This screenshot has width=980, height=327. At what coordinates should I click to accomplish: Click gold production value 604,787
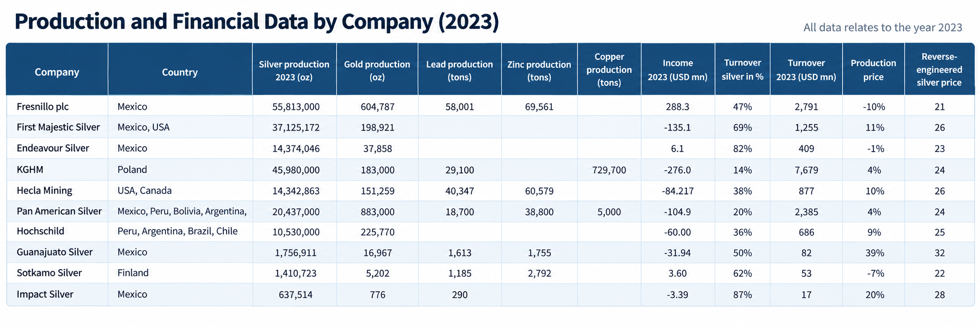[x=378, y=107]
